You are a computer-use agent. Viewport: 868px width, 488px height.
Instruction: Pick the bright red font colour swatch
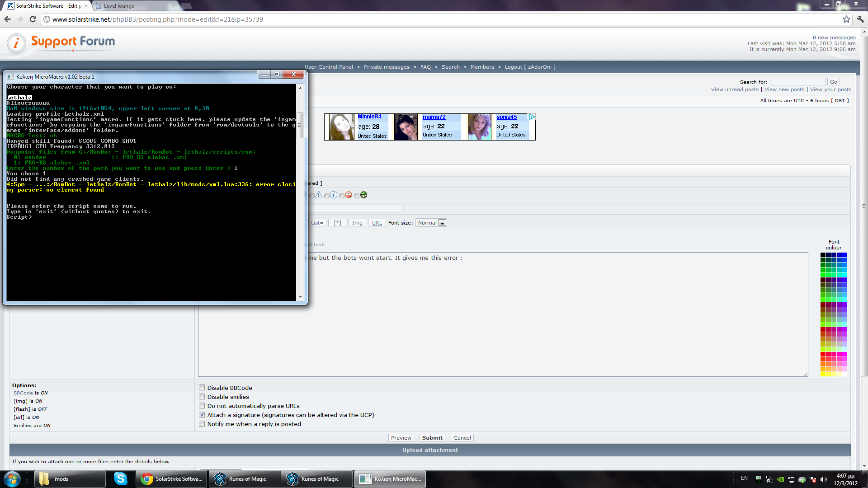click(823, 355)
